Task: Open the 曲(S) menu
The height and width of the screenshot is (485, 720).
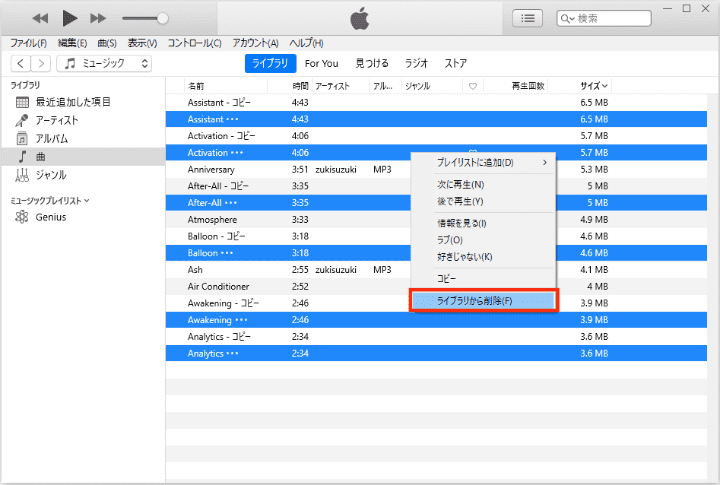Action: coord(107,43)
